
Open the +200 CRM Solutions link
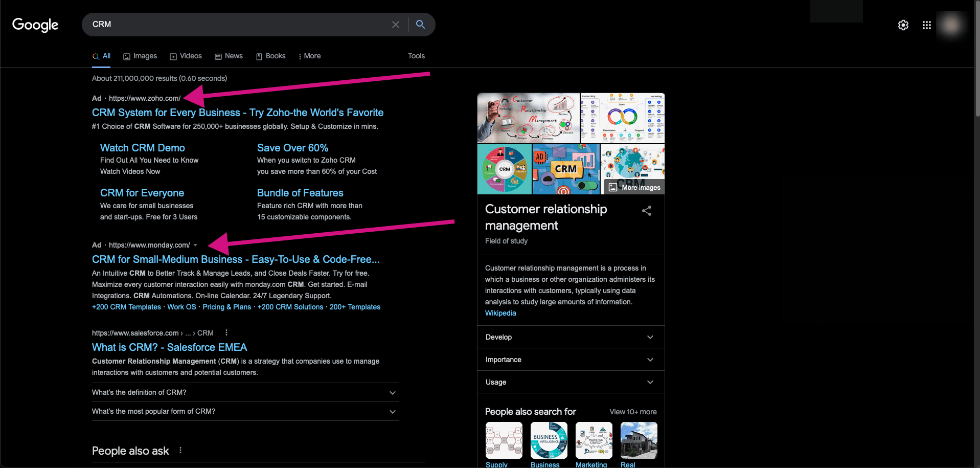coord(290,307)
